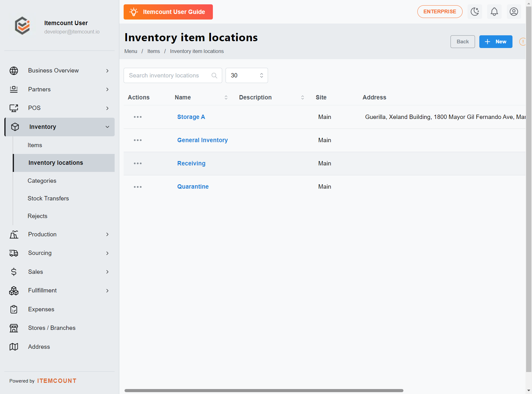Sort table by Name column
Screen dimensions: 532x394
(x=226, y=98)
